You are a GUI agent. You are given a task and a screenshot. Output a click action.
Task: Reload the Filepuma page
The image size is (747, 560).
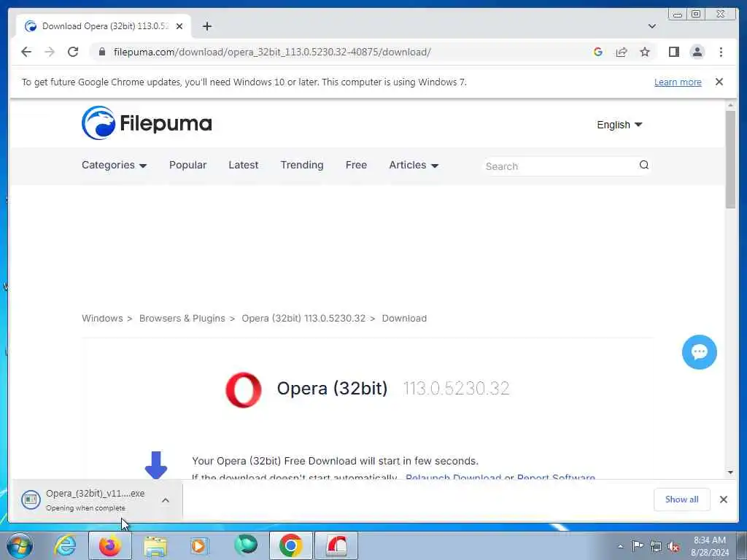click(x=73, y=52)
